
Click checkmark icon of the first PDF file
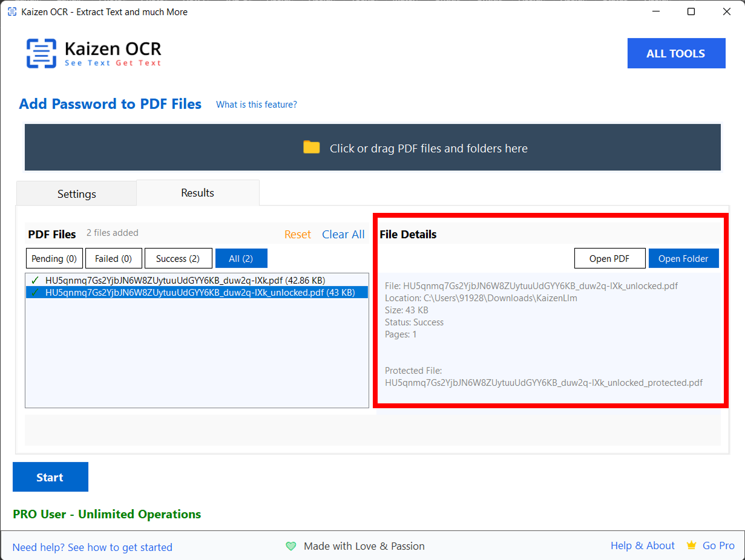(35, 280)
